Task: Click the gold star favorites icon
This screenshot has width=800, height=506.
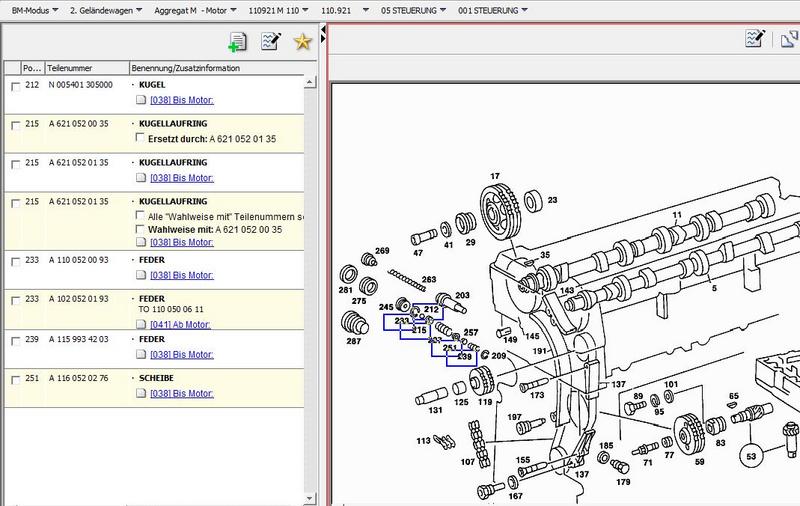Action: pyautogui.click(x=302, y=41)
